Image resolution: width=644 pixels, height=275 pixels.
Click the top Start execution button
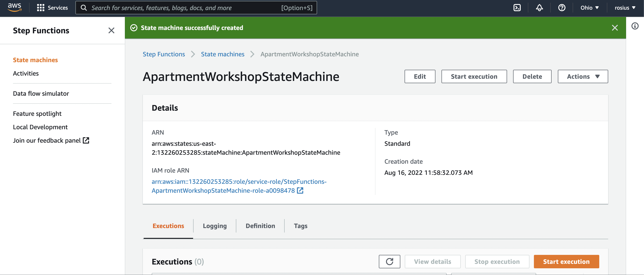(474, 76)
